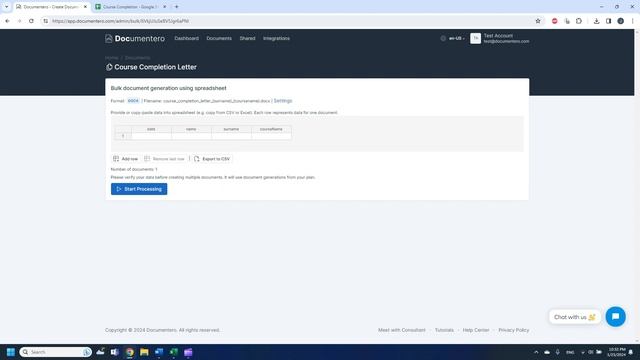Click the red ad blocker extension icon
Image resolution: width=640 pixels, height=360 pixels.
pyautogui.click(x=554, y=21)
